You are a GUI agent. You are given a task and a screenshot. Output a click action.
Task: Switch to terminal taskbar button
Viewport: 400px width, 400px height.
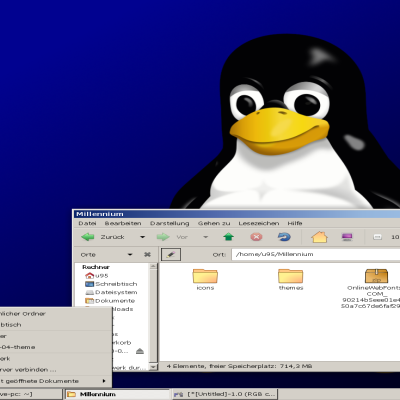(x=31, y=394)
